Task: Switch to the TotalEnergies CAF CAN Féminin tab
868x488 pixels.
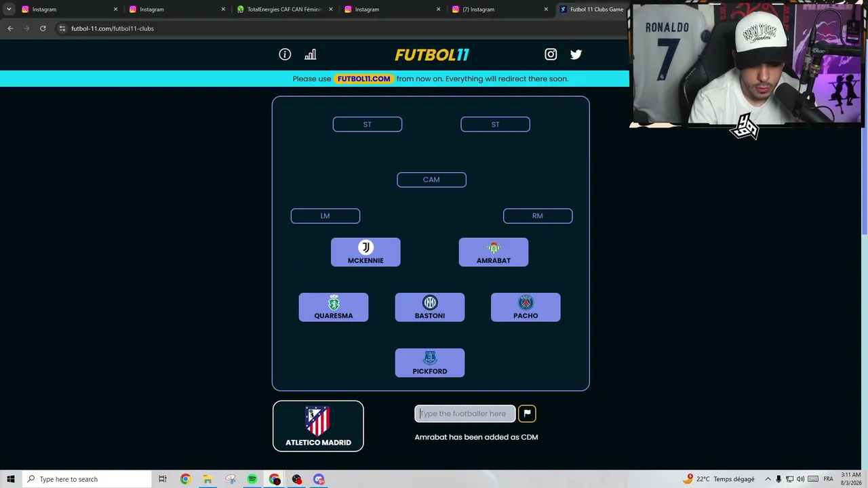Action: (284, 9)
